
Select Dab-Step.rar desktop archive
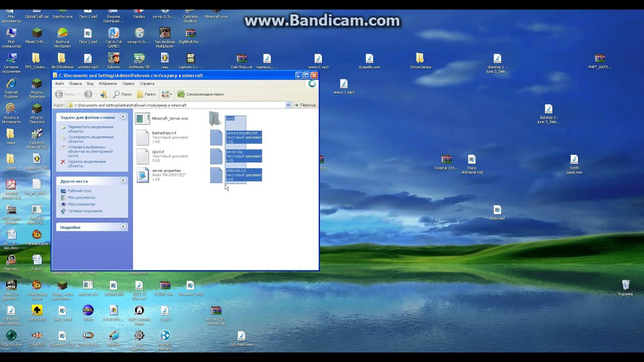pos(242,61)
